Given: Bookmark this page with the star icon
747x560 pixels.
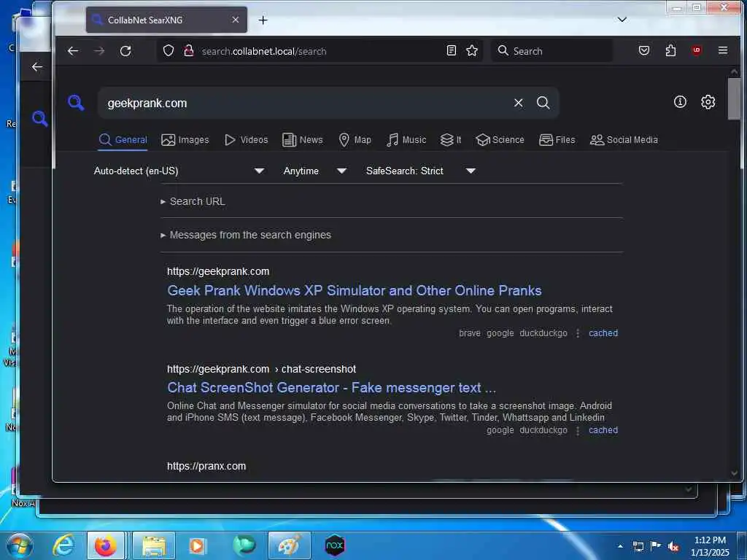Looking at the screenshot, I should coord(472,50).
